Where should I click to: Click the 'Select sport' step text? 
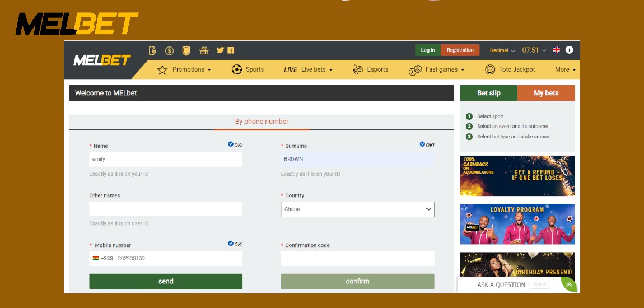pyautogui.click(x=491, y=116)
